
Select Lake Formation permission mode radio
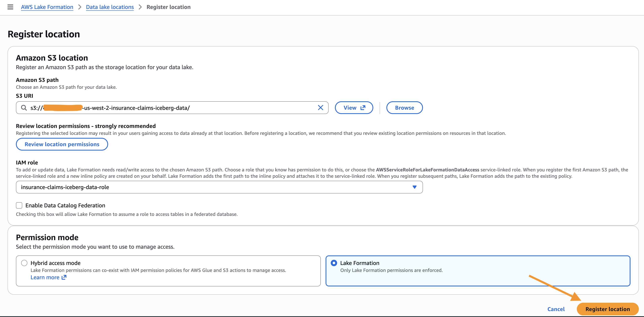click(334, 263)
